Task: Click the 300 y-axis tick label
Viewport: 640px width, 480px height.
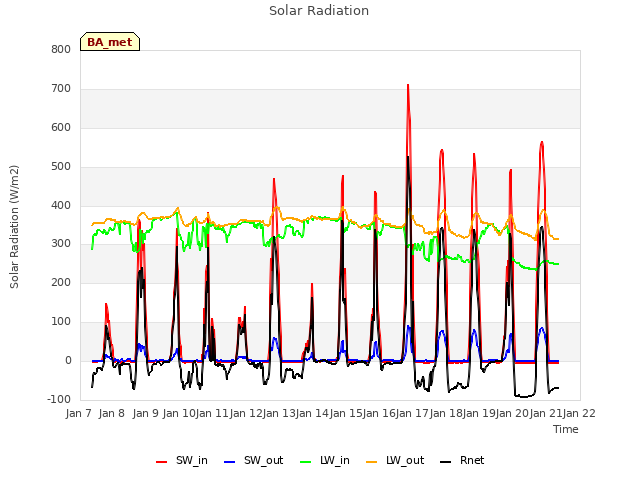Action: tap(61, 244)
